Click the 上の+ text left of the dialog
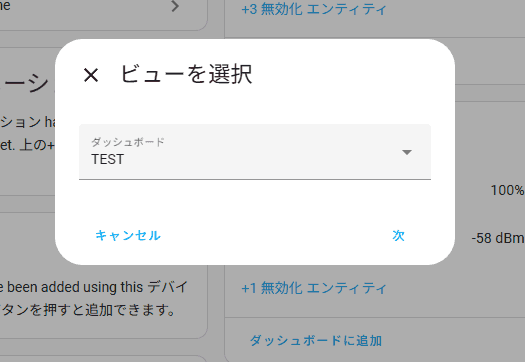 pyautogui.click(x=37, y=145)
